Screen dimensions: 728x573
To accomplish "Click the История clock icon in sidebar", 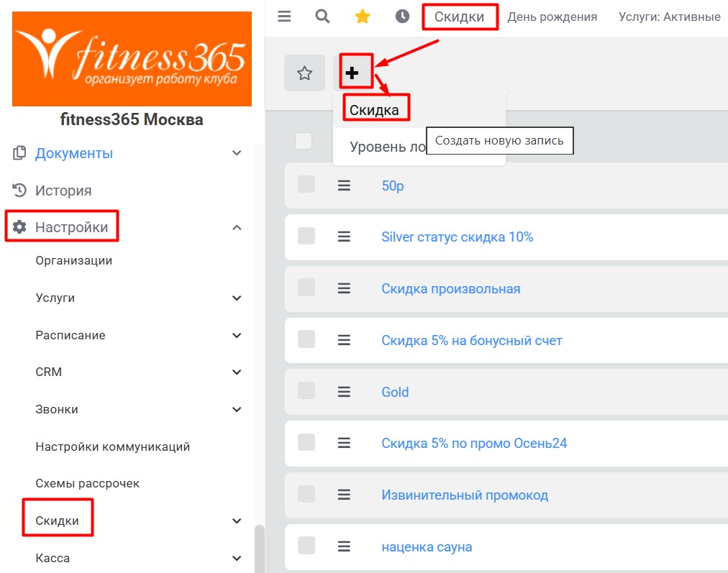I will (19, 191).
